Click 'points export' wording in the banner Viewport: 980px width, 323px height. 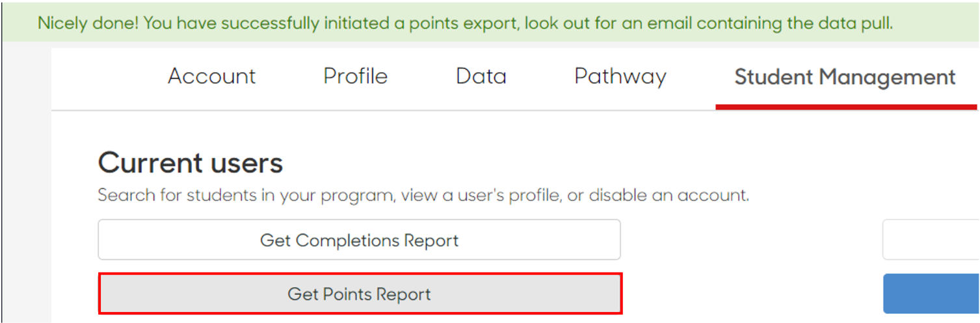(462, 23)
